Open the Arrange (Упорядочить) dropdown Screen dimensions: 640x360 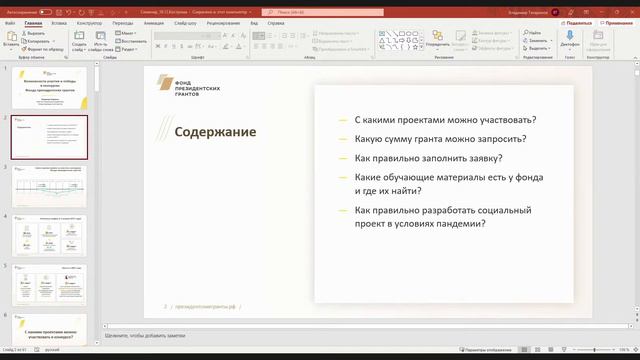438,40
